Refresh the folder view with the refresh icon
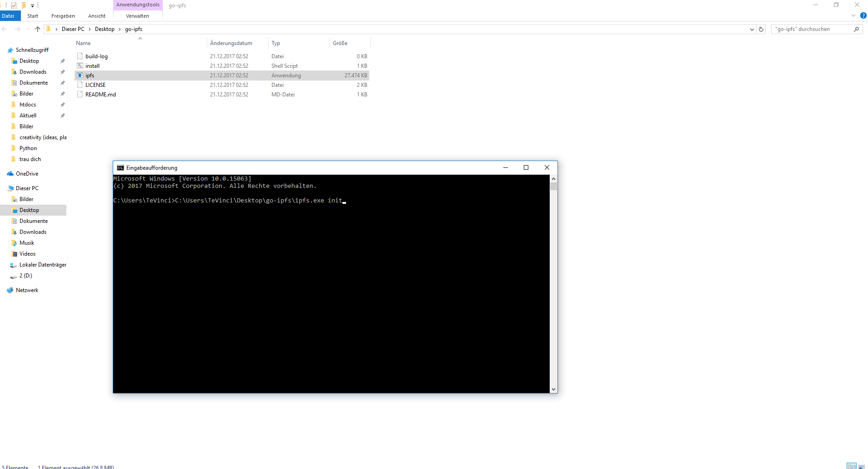868x469 pixels. 762,29
